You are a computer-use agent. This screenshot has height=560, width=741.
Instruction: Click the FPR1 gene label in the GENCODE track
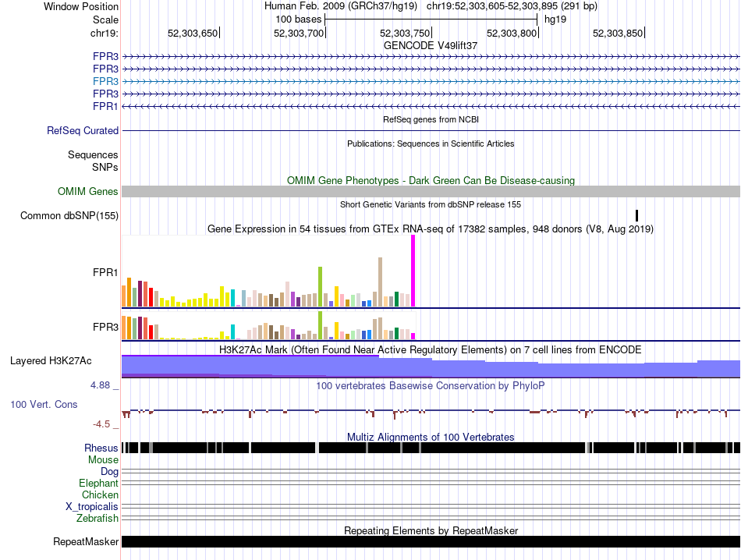click(x=105, y=106)
